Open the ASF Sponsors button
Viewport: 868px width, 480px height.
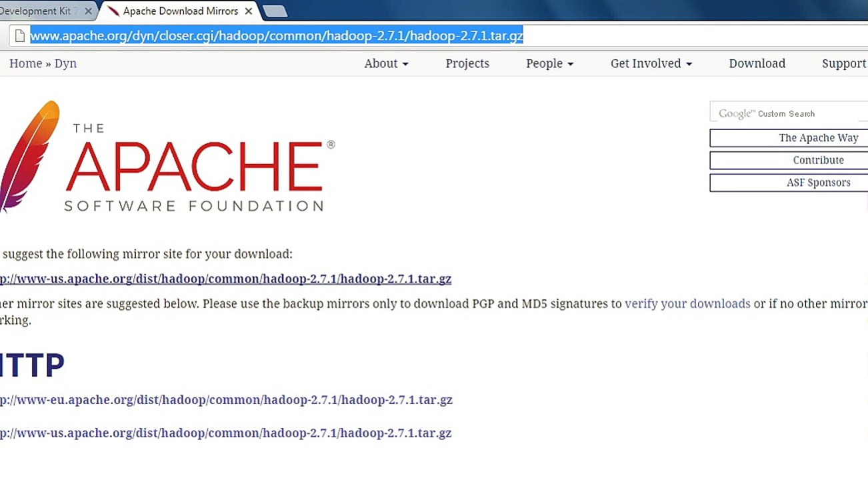coord(789,183)
